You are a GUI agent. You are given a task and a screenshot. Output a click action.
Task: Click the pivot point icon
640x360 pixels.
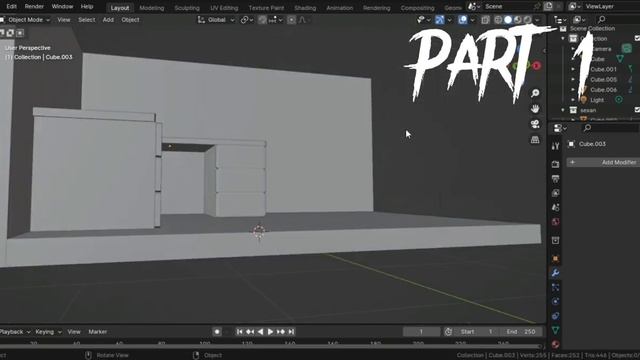coord(247,20)
